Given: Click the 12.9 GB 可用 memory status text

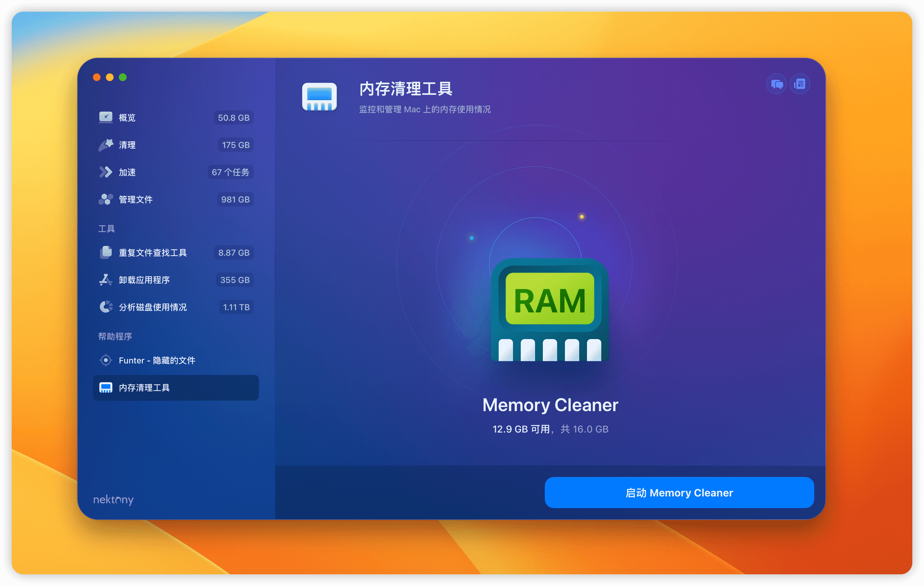Looking at the screenshot, I should (x=550, y=429).
